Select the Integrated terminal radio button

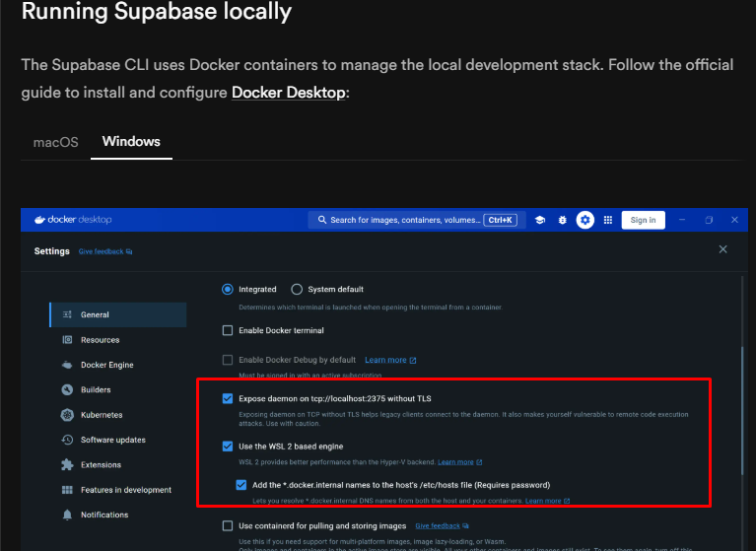227,289
